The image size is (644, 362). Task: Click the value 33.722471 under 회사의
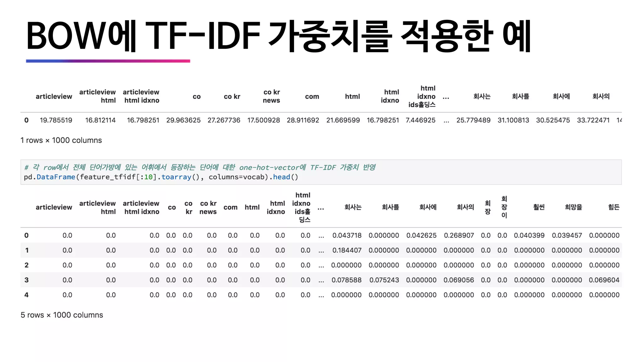pyautogui.click(x=593, y=120)
